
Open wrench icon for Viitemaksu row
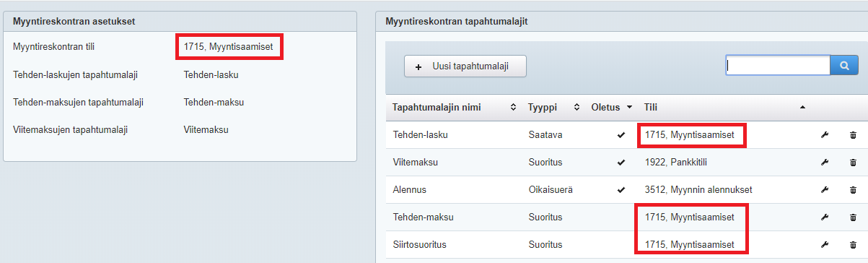coord(825,163)
